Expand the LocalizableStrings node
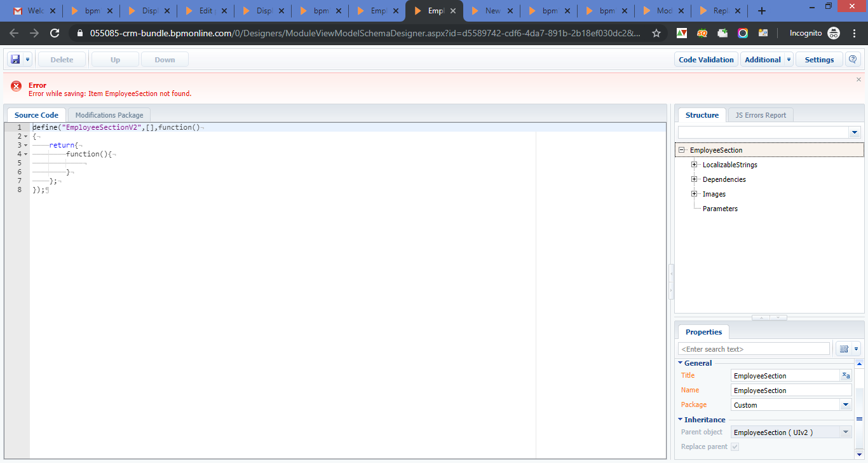Image resolution: width=868 pixels, height=463 pixels. click(695, 165)
